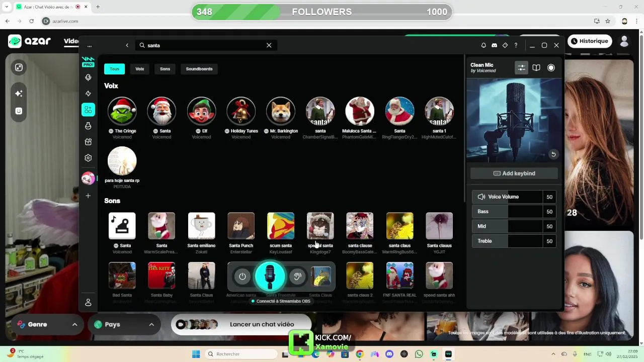Viewport: 644px width, 362px height.
Task: Click the Rechercher taskbar search box
Action: (242, 354)
